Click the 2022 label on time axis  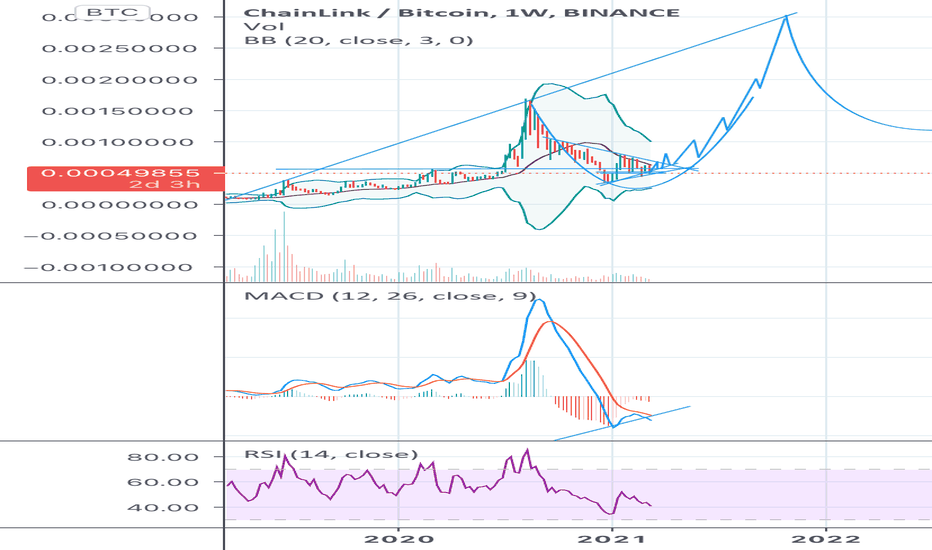826,539
